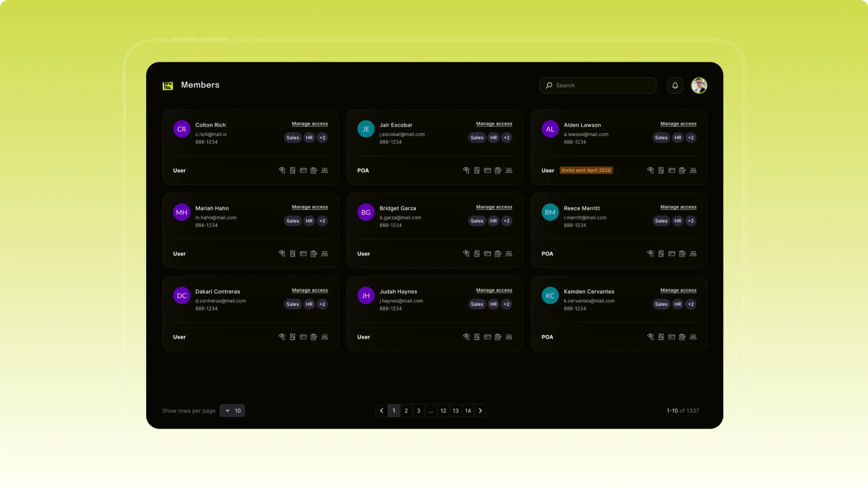
Task: Expand the +2 tags on Colton Rich's card
Action: (322, 138)
